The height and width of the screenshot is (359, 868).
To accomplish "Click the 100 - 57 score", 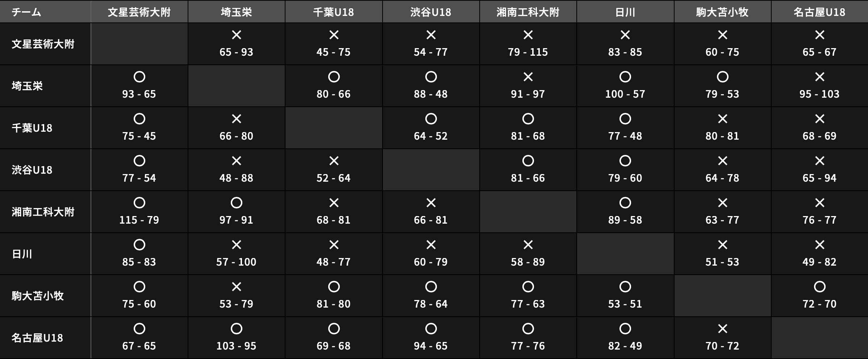I will pos(625,94).
